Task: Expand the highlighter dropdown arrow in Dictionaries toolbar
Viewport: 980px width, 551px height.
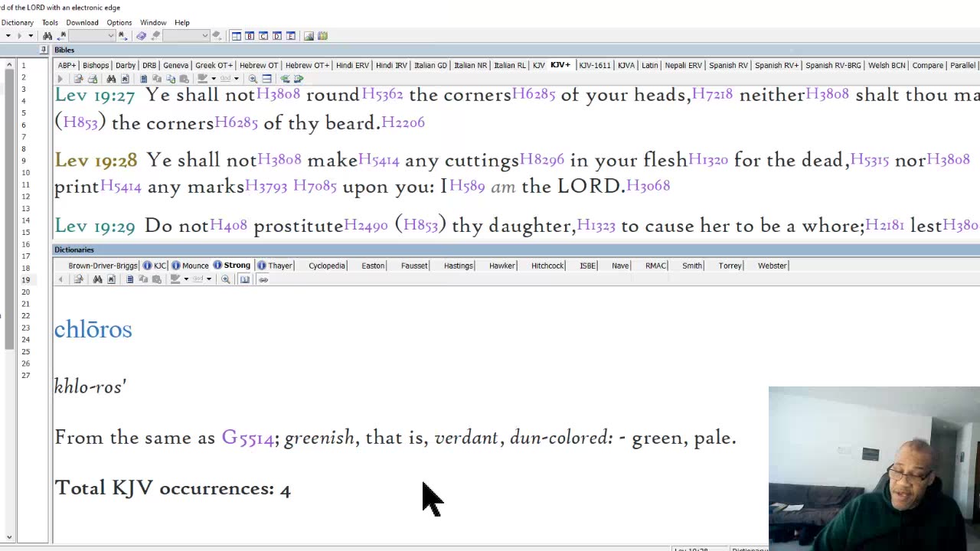Action: (186, 279)
